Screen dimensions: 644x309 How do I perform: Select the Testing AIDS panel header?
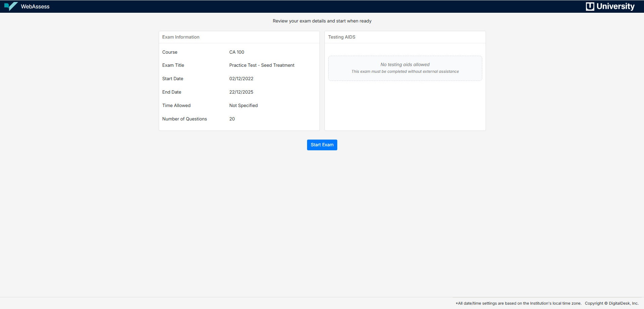341,37
